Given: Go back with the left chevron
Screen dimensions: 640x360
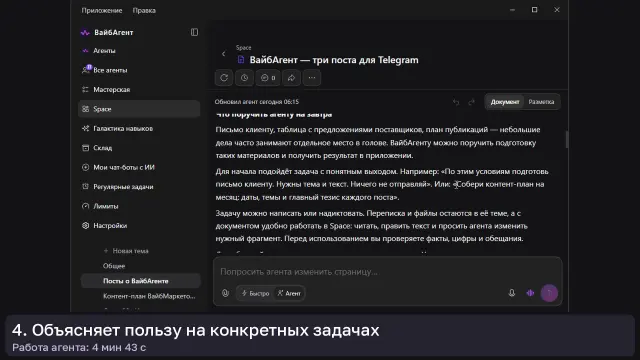Looking at the screenshot, I should click(x=223, y=54).
